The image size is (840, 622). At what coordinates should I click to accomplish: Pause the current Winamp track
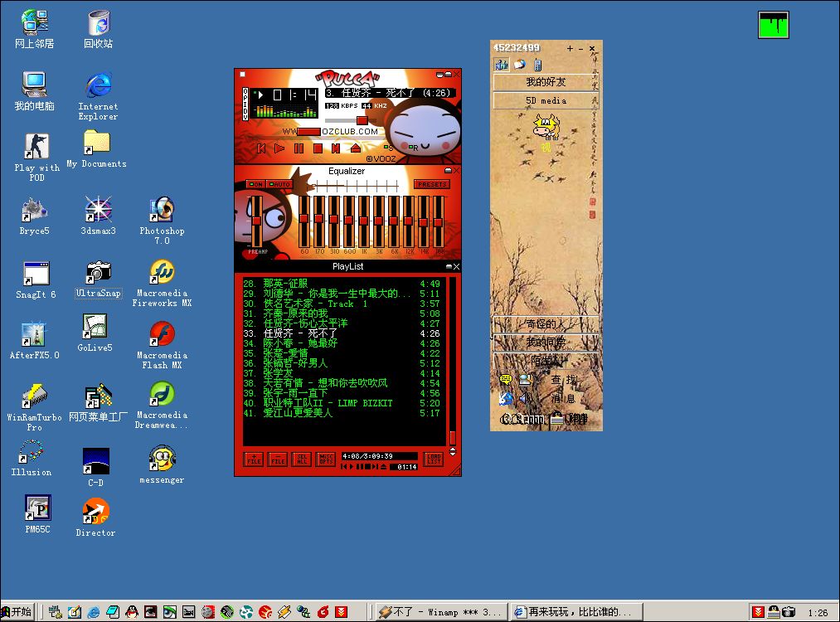coord(299,148)
